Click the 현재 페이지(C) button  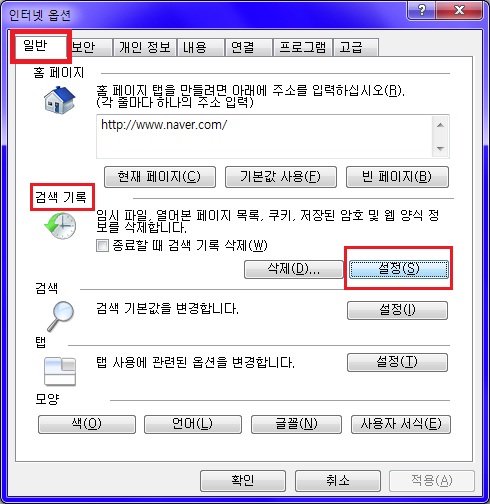point(160,177)
